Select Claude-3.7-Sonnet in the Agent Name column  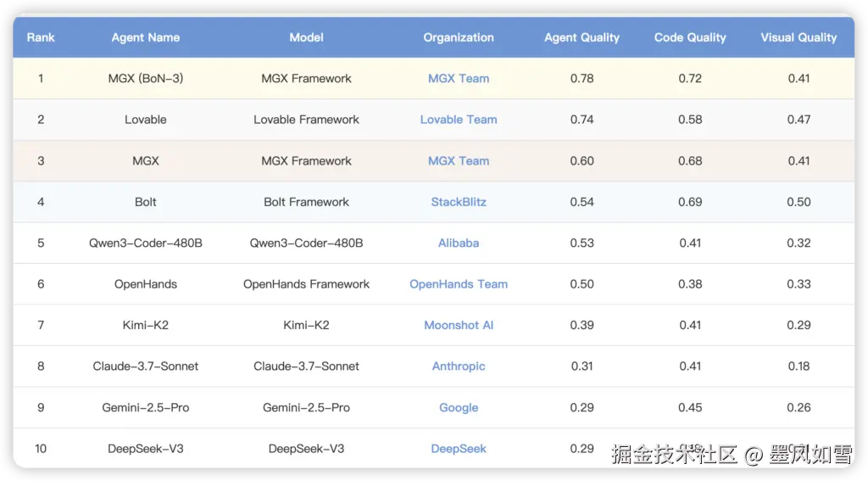pos(146,366)
